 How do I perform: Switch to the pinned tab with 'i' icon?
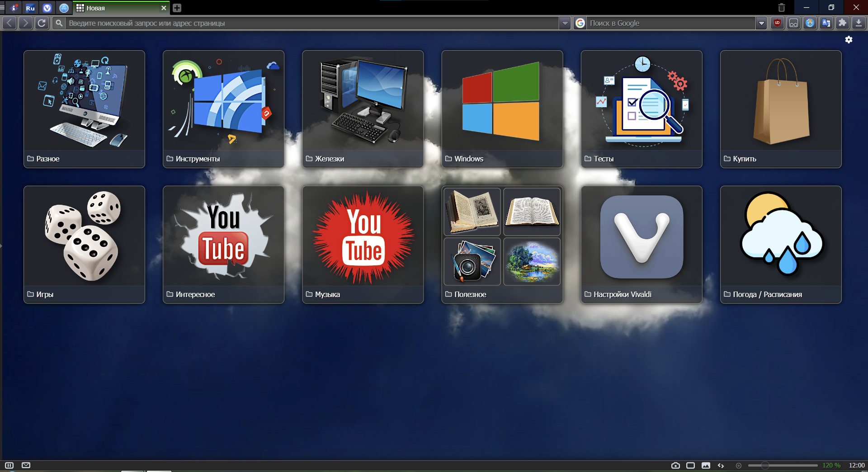click(x=14, y=8)
